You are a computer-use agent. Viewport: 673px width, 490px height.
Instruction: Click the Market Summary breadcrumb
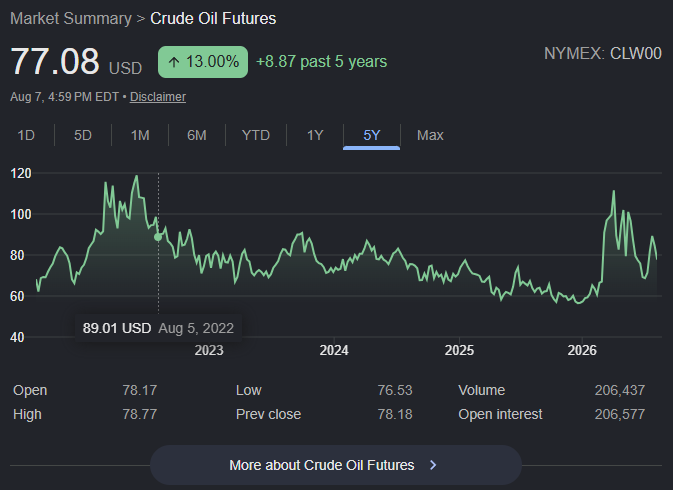pos(71,18)
